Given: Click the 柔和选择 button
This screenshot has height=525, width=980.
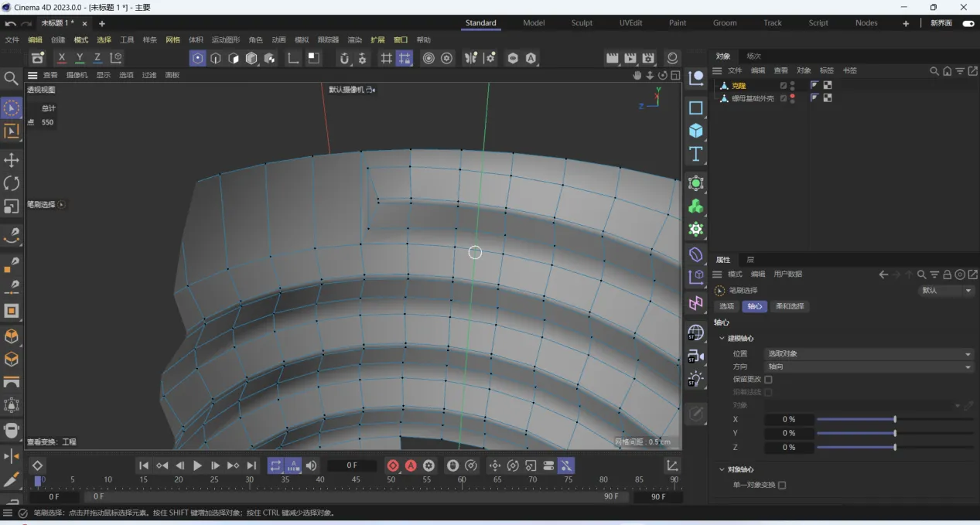Looking at the screenshot, I should 790,306.
